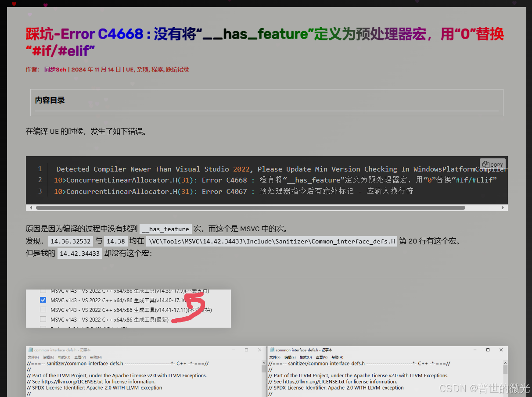Open 帮助(H) menu in the left Notepad window
Screen dimensions: 532x397
click(x=96, y=357)
